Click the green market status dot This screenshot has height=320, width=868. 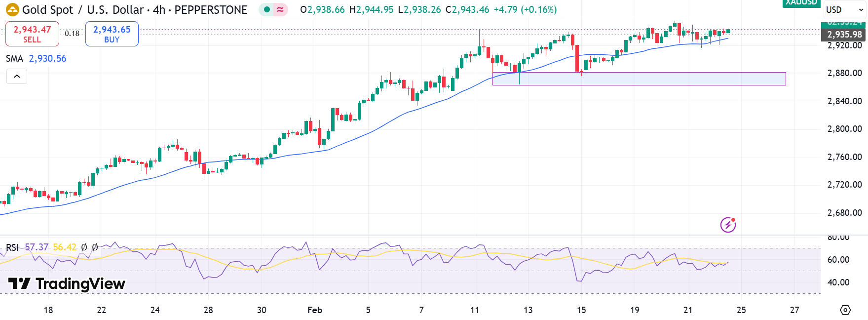(x=267, y=9)
